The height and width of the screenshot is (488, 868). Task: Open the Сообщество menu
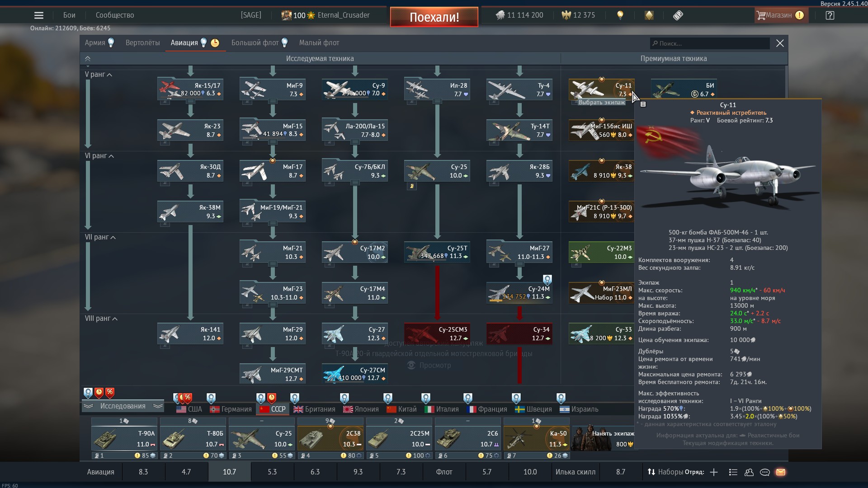click(x=115, y=15)
